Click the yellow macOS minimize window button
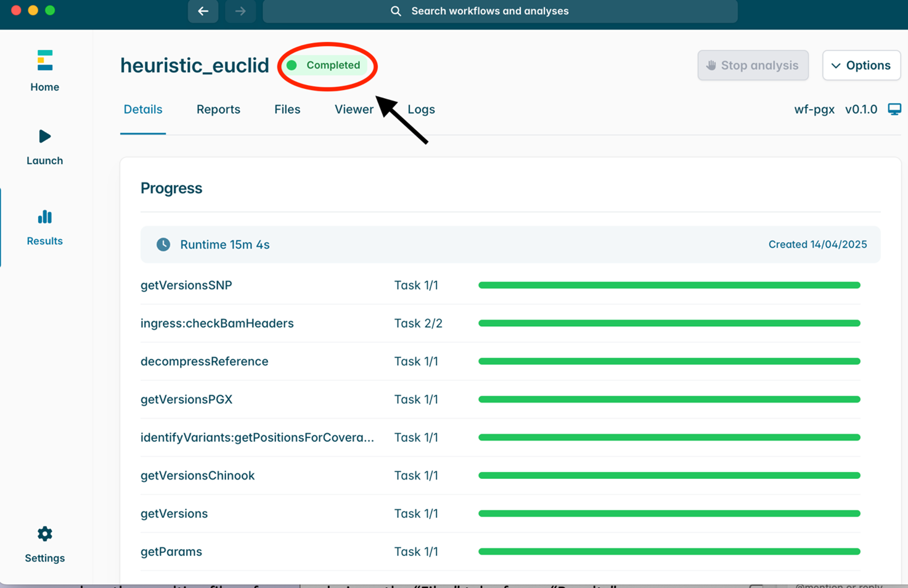The width and height of the screenshot is (908, 588). [x=33, y=10]
